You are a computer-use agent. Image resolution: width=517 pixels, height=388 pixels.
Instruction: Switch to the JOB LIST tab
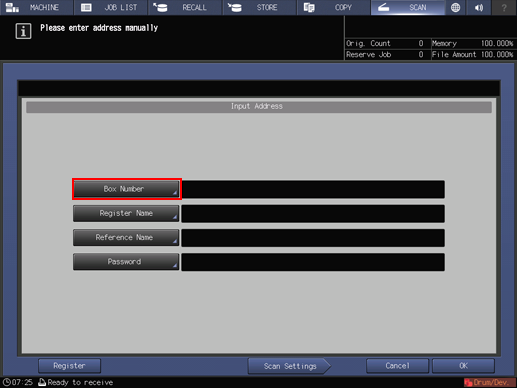111,7
